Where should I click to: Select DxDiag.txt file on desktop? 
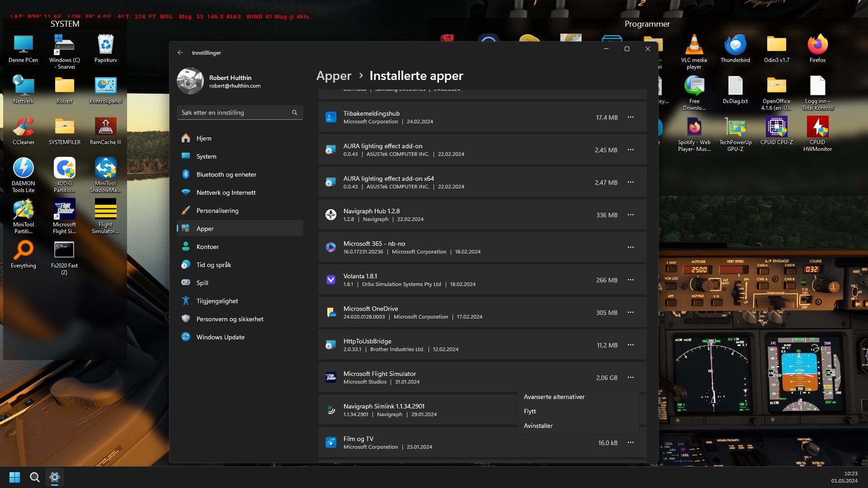(x=735, y=90)
